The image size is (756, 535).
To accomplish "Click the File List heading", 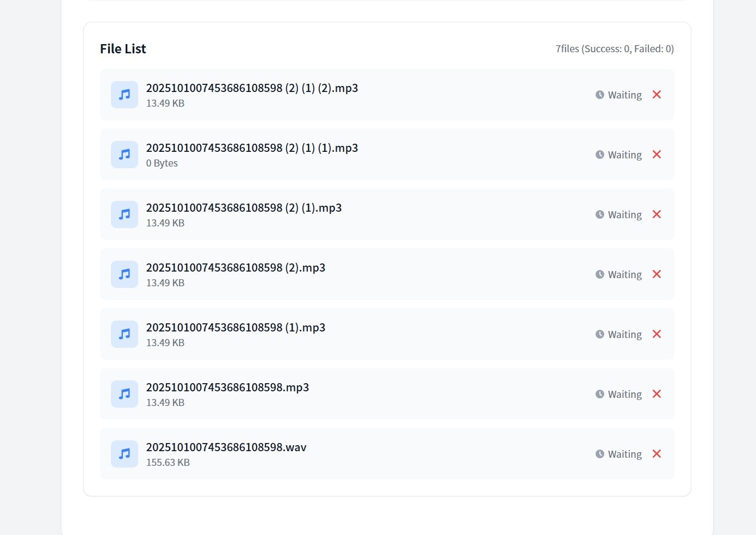I will point(123,49).
